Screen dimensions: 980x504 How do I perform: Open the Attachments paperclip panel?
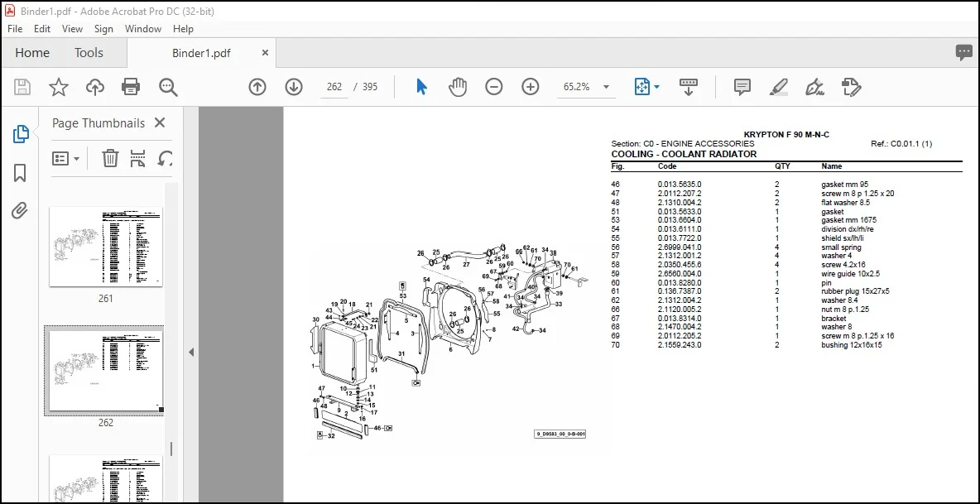19,210
